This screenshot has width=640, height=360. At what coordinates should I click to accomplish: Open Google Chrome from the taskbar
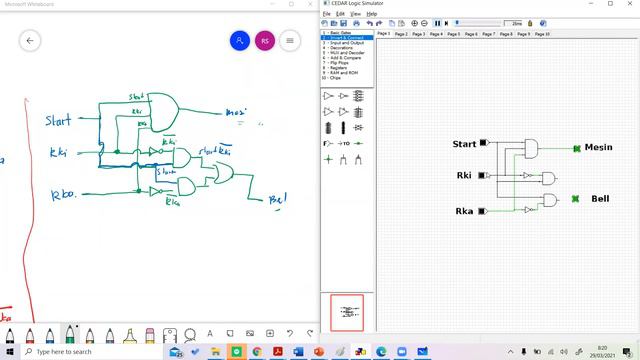coord(257,351)
